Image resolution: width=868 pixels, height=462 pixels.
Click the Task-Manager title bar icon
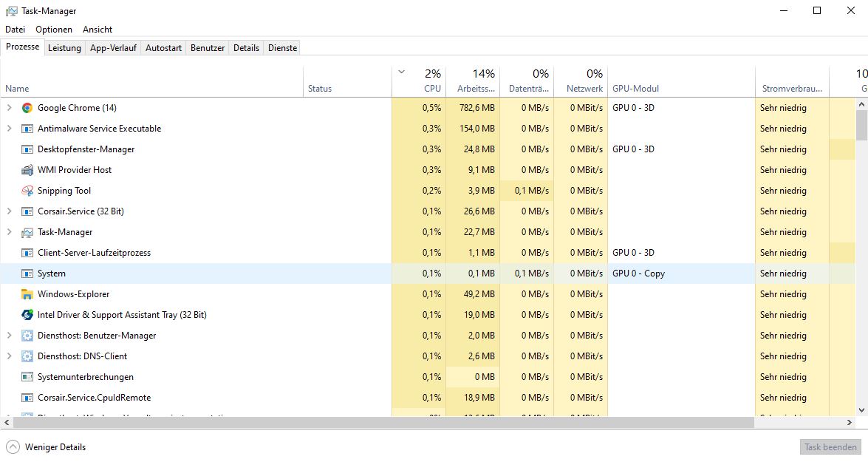[11, 10]
